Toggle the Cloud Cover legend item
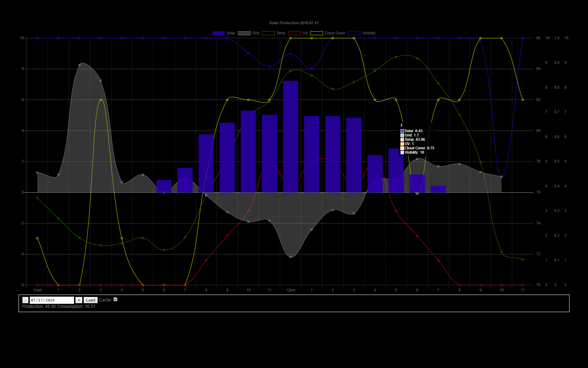Image resolution: width=588 pixels, height=368 pixels. click(x=317, y=33)
